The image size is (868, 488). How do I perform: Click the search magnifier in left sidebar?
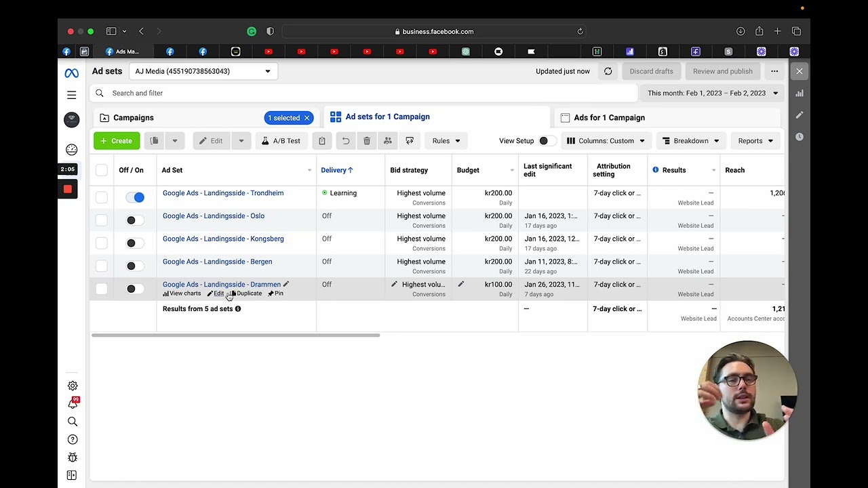tap(73, 422)
